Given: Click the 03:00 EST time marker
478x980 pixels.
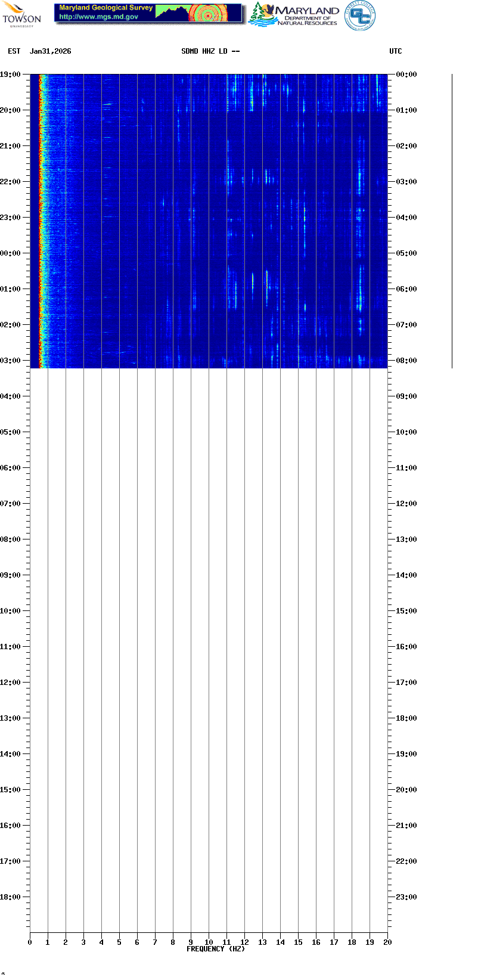Looking at the screenshot, I should pyautogui.click(x=10, y=361).
